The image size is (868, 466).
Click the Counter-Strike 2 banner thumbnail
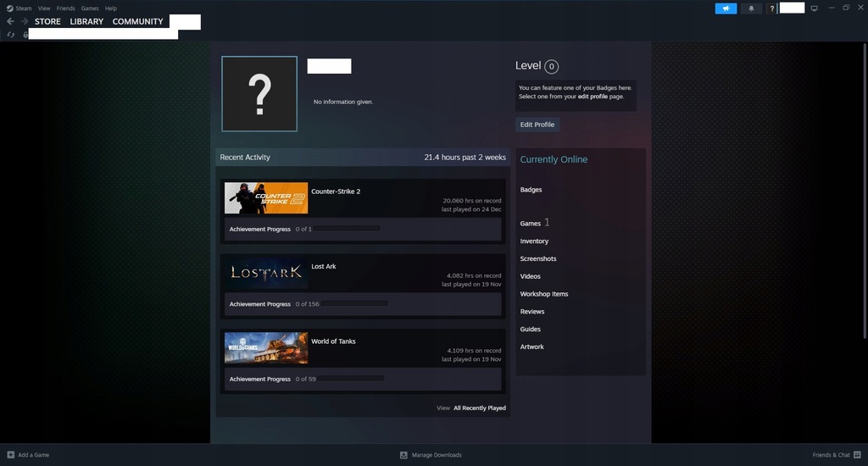tap(266, 198)
